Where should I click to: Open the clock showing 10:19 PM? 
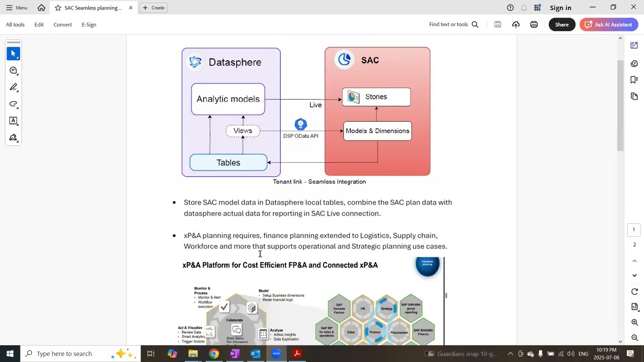coord(606,353)
